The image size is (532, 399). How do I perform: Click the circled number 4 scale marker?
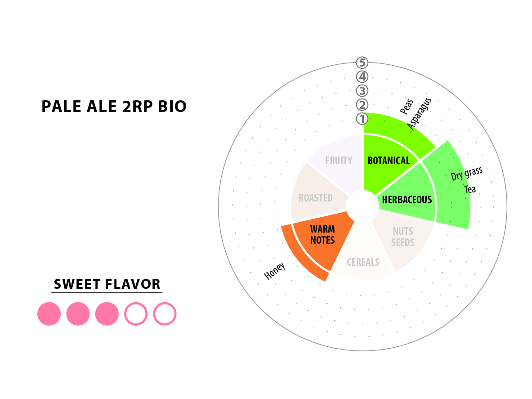362,76
